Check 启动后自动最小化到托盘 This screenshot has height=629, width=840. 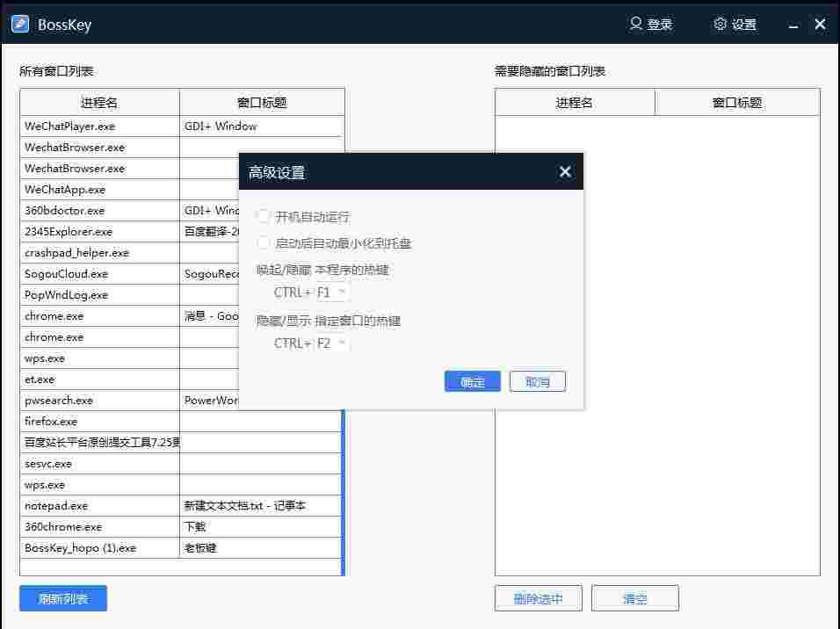(x=264, y=242)
